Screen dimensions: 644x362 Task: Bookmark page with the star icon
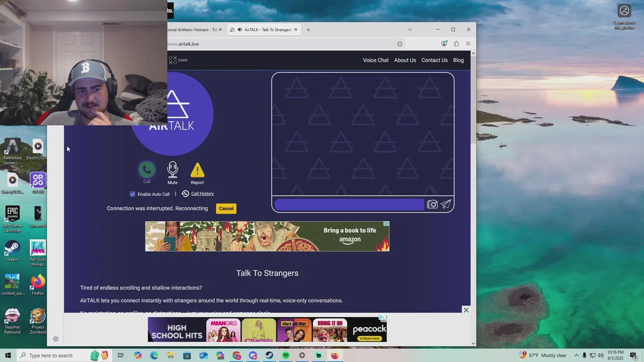pyautogui.click(x=399, y=44)
